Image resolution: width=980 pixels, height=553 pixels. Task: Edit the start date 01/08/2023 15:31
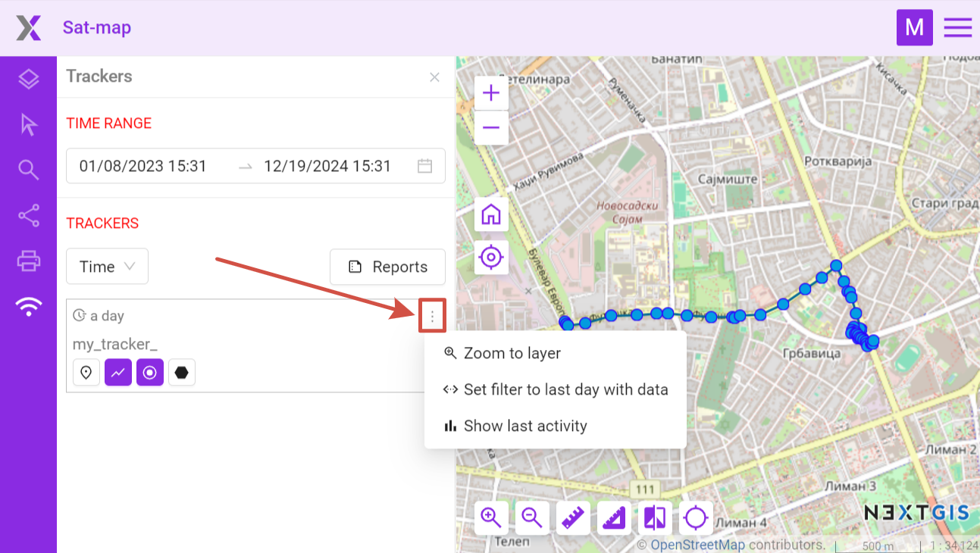click(143, 166)
